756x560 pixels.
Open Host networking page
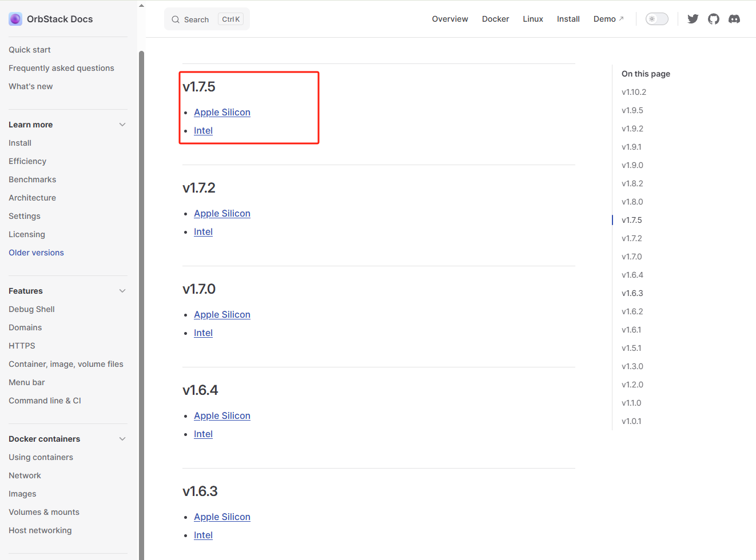[40, 530]
